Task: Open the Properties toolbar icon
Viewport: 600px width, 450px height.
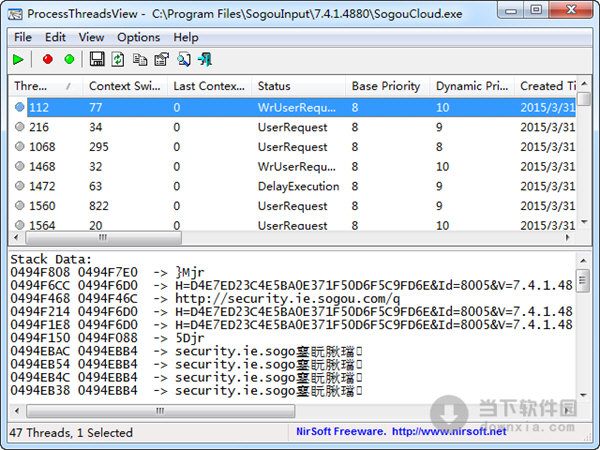Action: [161, 59]
